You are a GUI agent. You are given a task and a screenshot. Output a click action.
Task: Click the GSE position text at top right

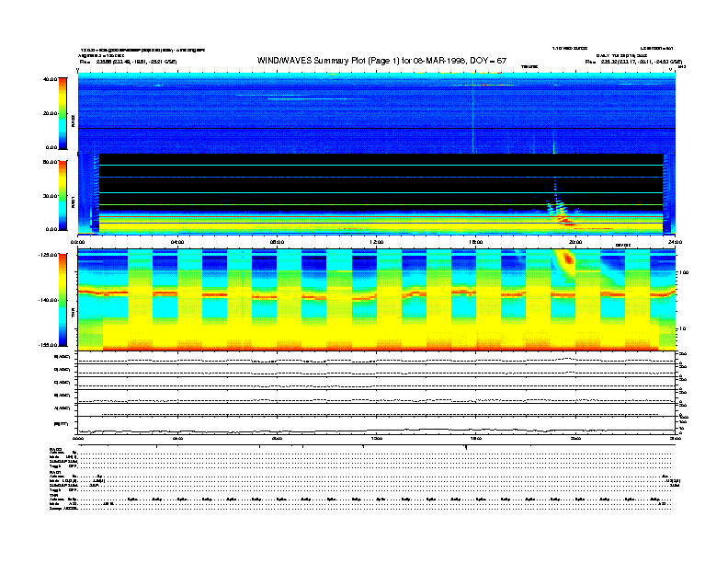pyautogui.click(x=633, y=62)
